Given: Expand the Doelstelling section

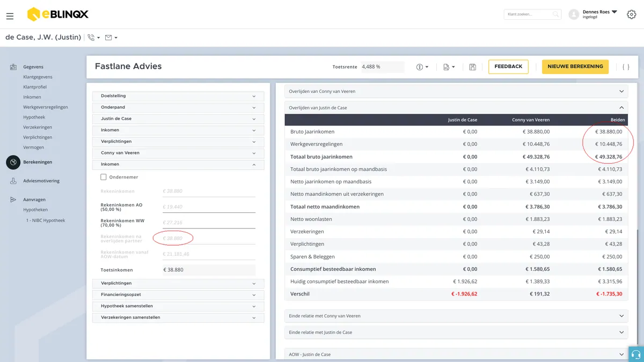Looking at the screenshot, I should [178, 96].
